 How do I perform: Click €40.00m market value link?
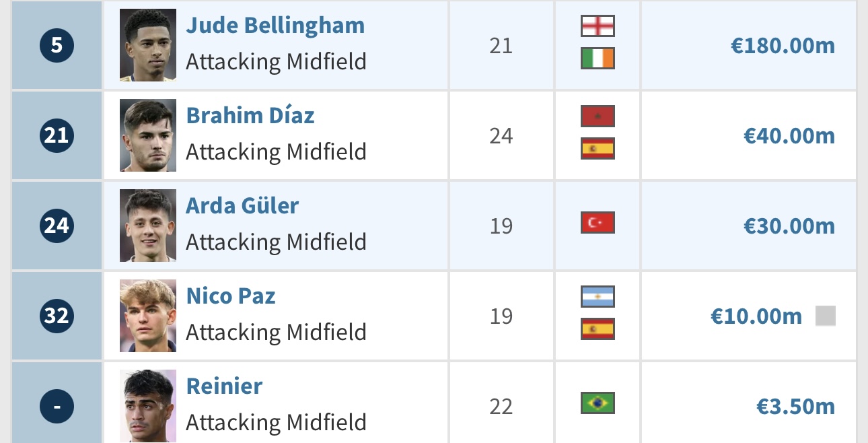[789, 136]
